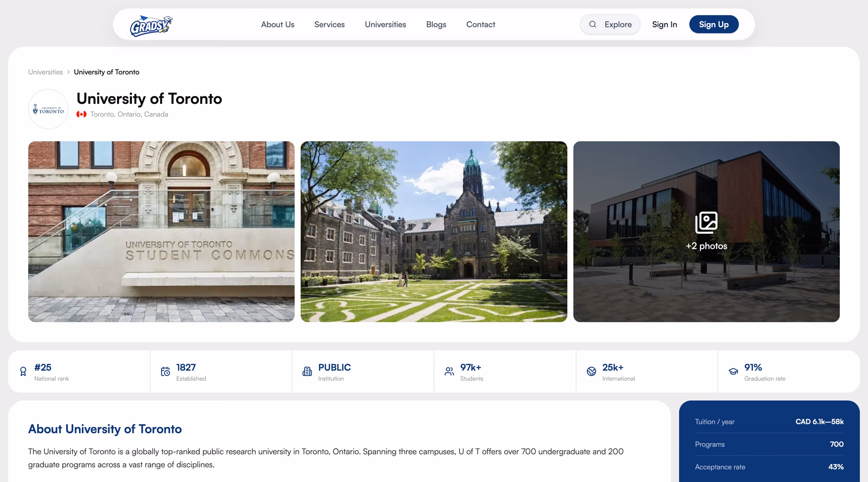The image size is (868, 482).
Task: Click the #25 national rank value
Action: (43, 367)
